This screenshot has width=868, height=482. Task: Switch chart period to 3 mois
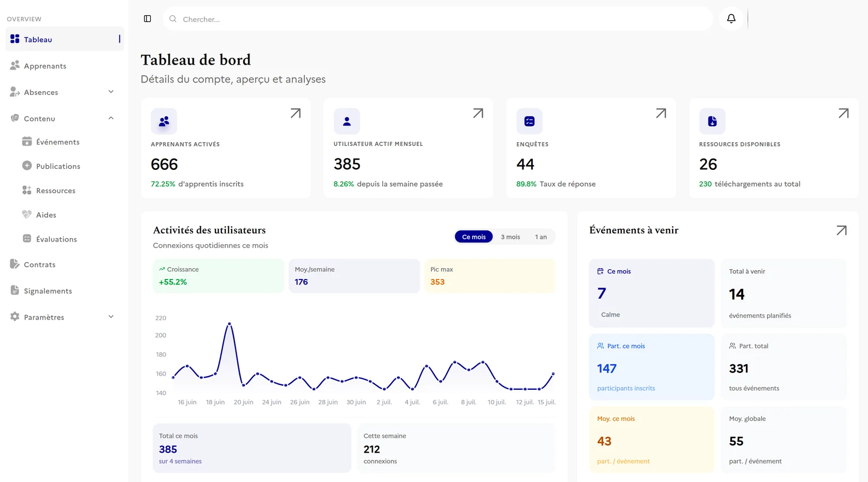[510, 237]
